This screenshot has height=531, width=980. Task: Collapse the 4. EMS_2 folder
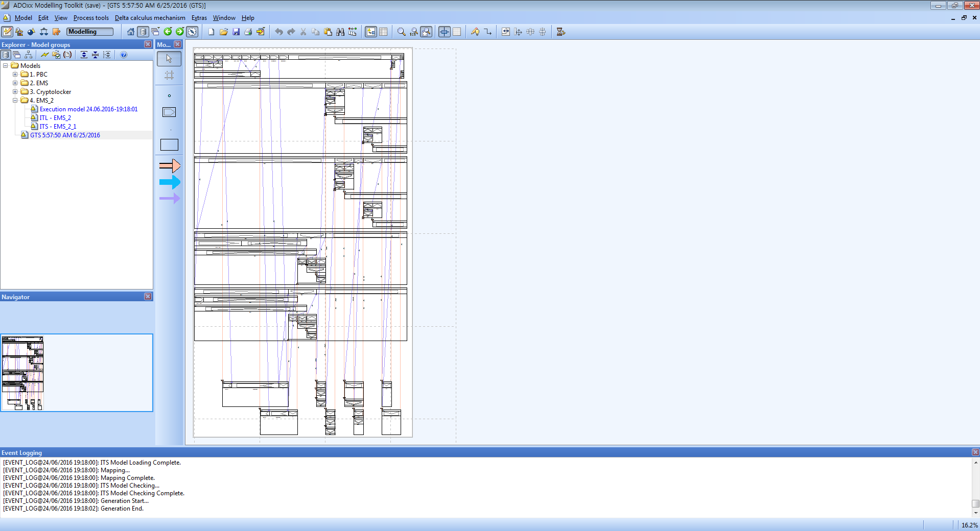pos(15,100)
